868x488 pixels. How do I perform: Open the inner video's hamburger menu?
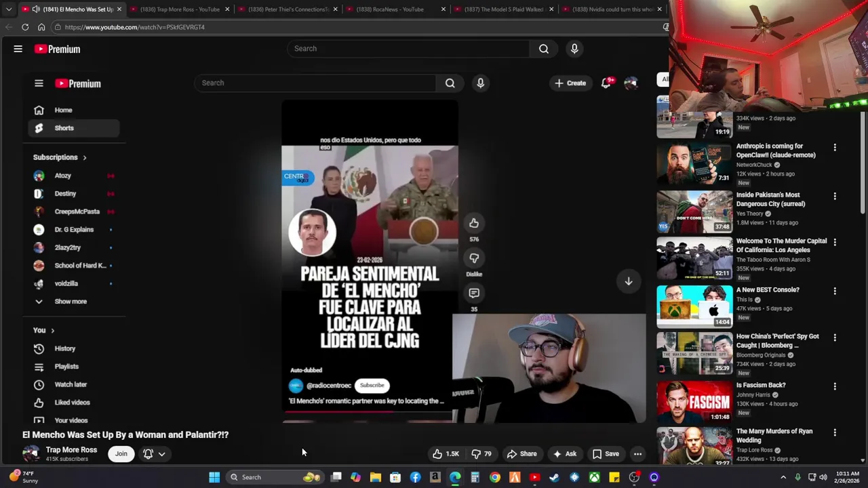click(39, 83)
